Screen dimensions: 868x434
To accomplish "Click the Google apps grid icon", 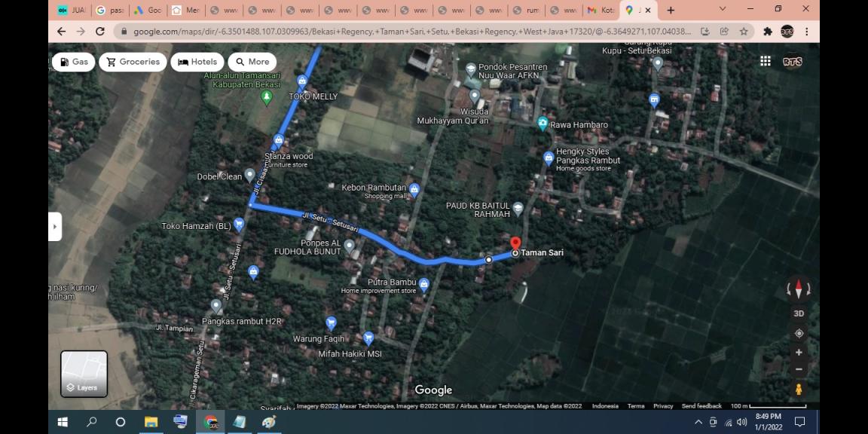I will 766,62.
